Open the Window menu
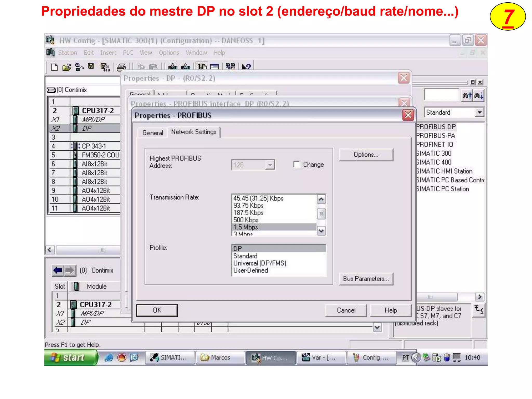Image resolution: width=532 pixels, height=399 pixels. pyautogui.click(x=196, y=53)
